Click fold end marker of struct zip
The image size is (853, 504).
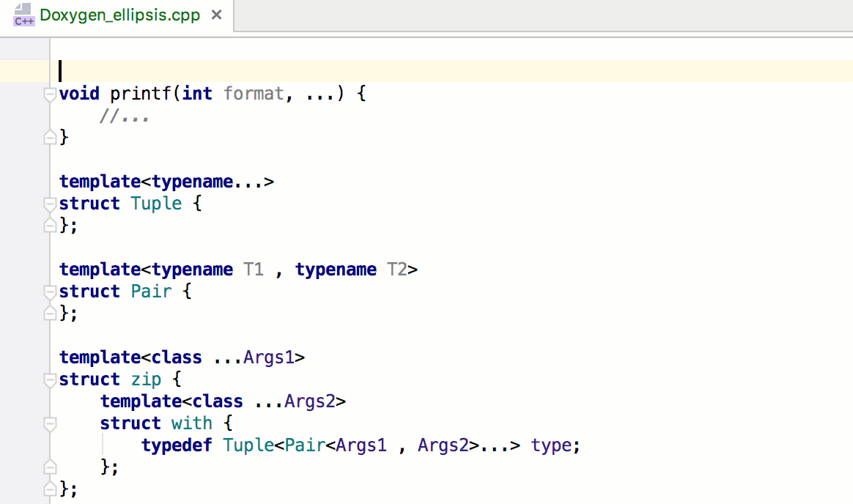point(50,489)
